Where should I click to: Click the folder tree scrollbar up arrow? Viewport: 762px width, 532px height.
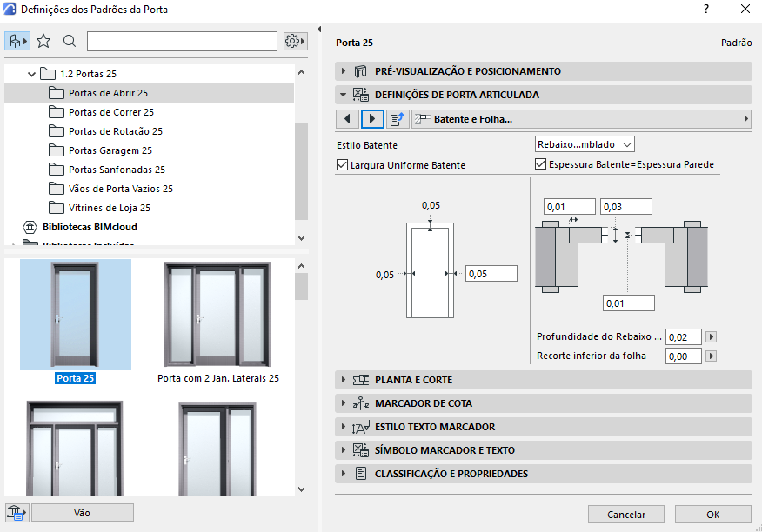301,72
